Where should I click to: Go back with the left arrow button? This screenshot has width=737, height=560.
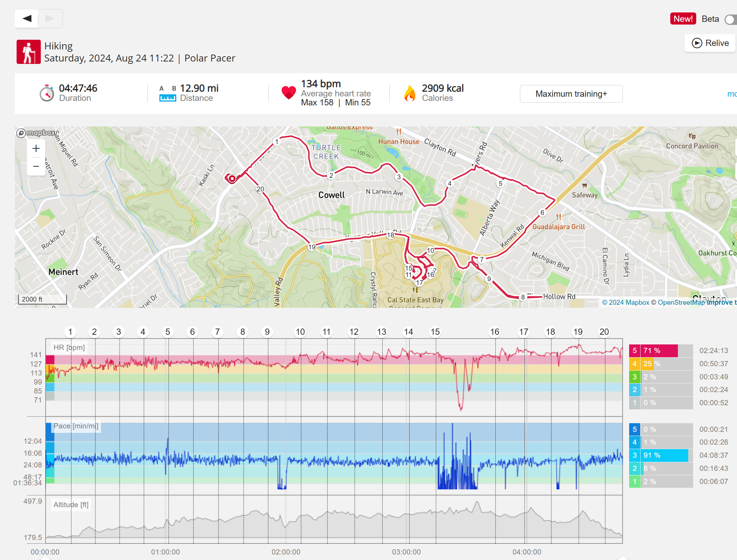point(27,19)
